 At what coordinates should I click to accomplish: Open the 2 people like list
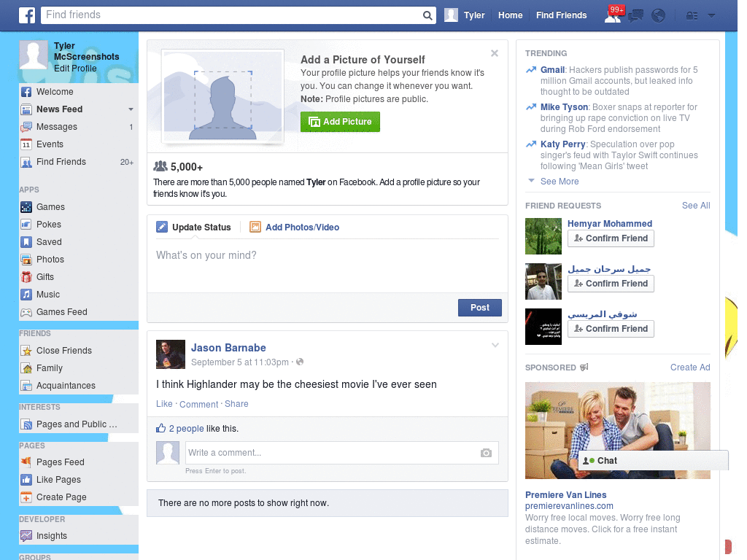pos(186,429)
